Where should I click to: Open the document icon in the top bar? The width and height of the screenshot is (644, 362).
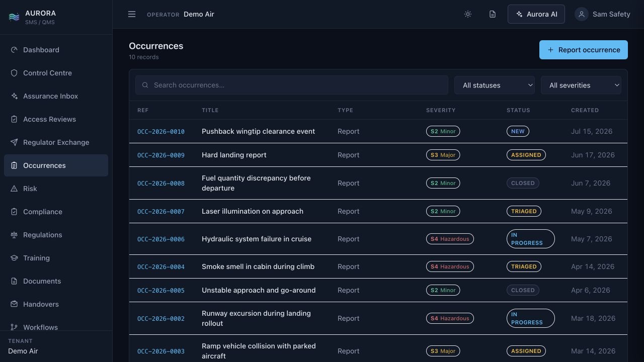[x=493, y=14]
